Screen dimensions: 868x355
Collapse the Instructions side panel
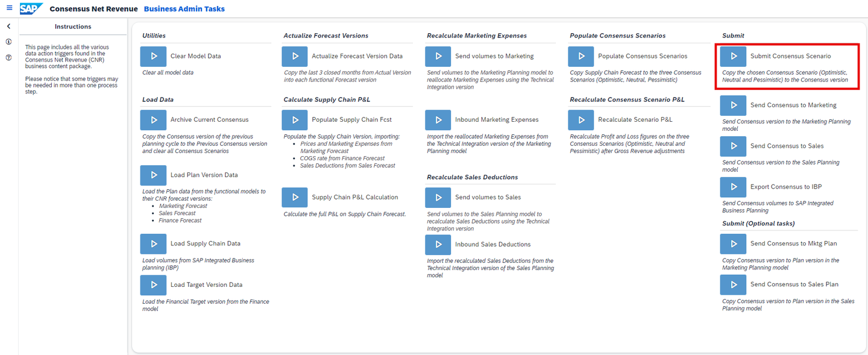click(x=9, y=27)
